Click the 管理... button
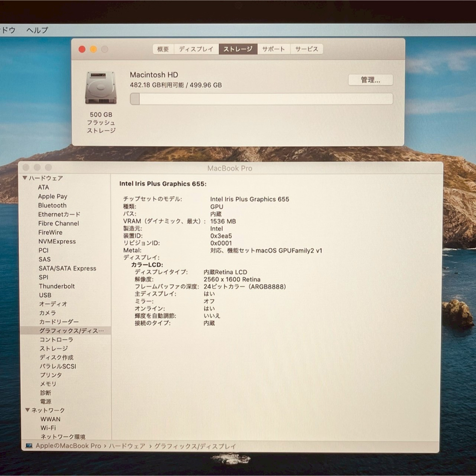The image size is (476, 476). click(370, 80)
